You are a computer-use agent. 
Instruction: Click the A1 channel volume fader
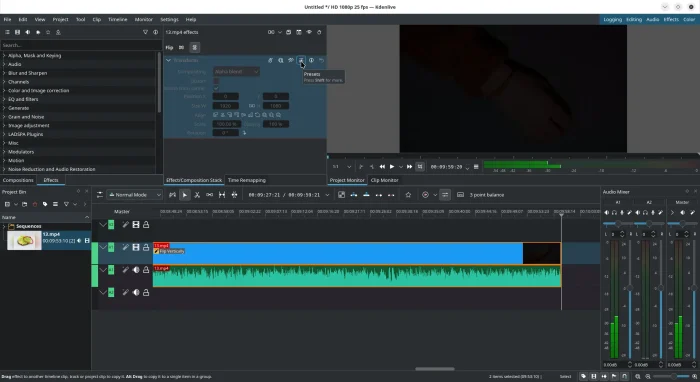coord(630,288)
